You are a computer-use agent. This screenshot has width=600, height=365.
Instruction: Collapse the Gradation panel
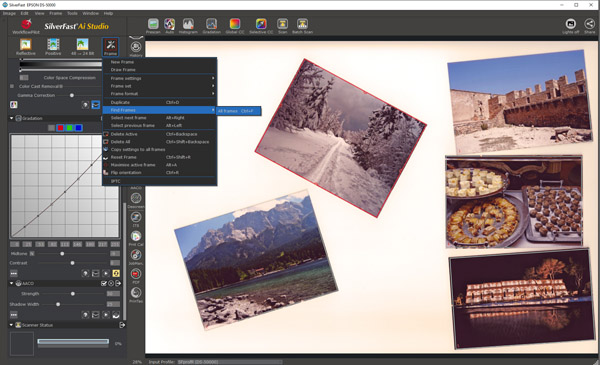pos(11,118)
